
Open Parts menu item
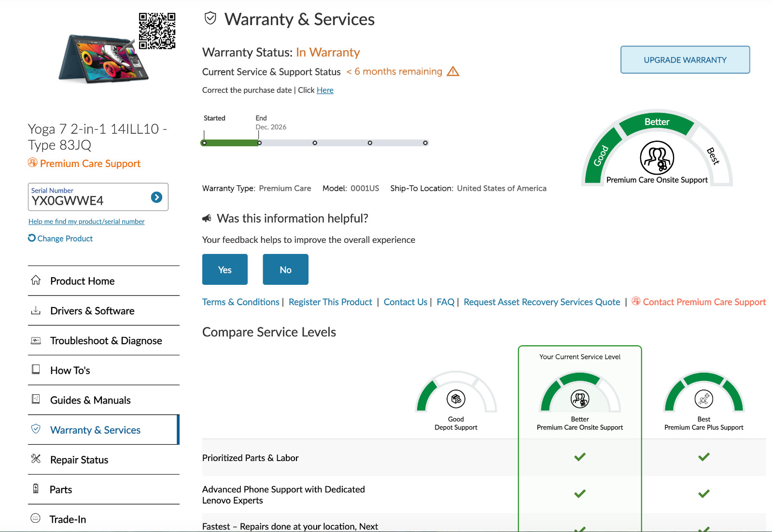(104, 490)
